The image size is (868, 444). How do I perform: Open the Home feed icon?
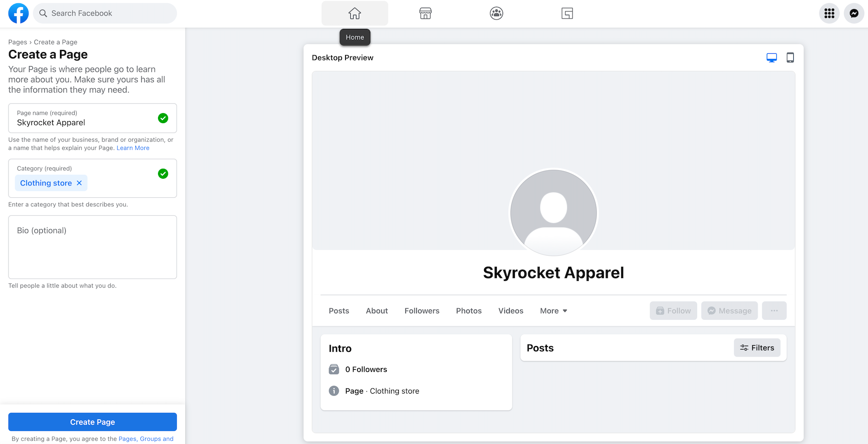coord(355,13)
